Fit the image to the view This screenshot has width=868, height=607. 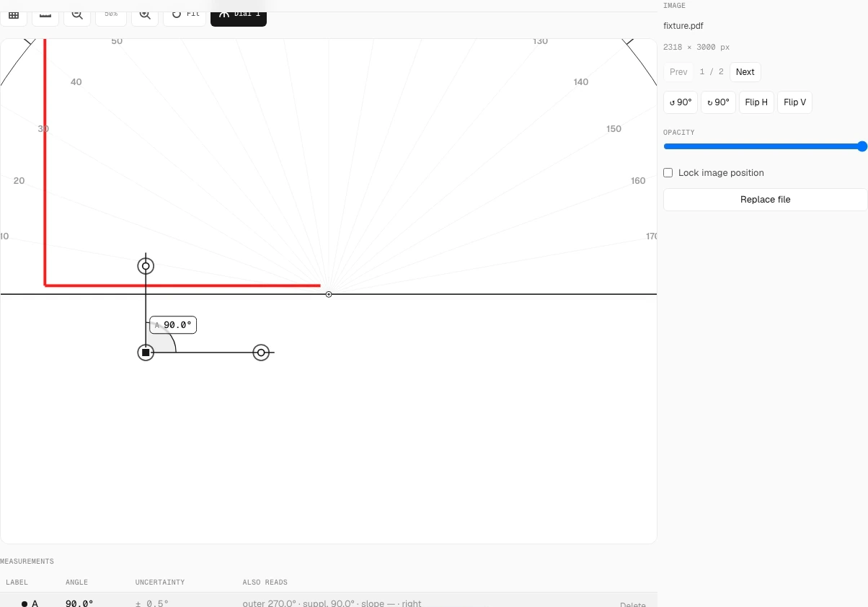pos(185,14)
